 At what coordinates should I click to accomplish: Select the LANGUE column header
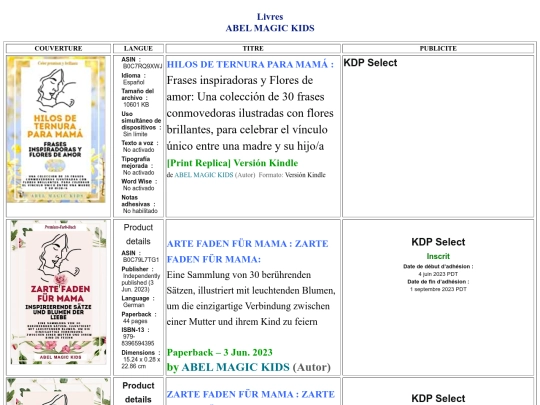[x=138, y=49]
